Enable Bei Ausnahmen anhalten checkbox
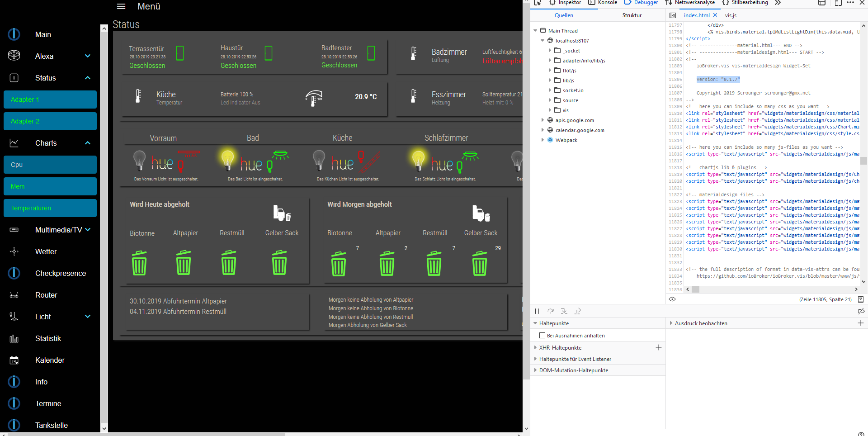 542,336
